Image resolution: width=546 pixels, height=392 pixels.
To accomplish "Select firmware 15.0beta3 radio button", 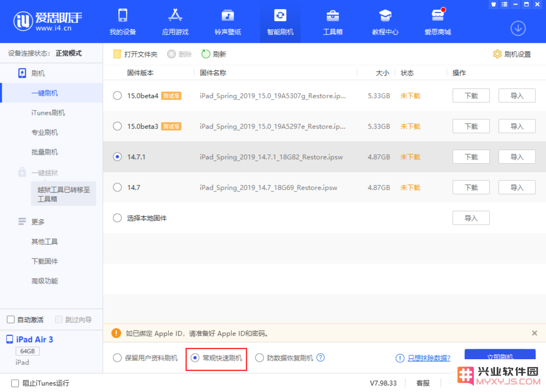I will click(117, 126).
